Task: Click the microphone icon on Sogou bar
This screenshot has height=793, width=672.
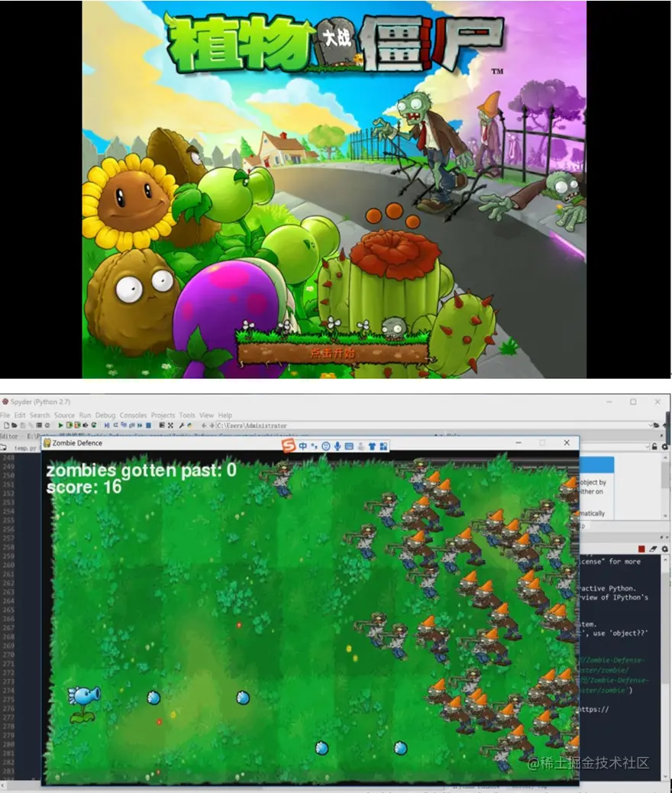Action: pyautogui.click(x=338, y=446)
